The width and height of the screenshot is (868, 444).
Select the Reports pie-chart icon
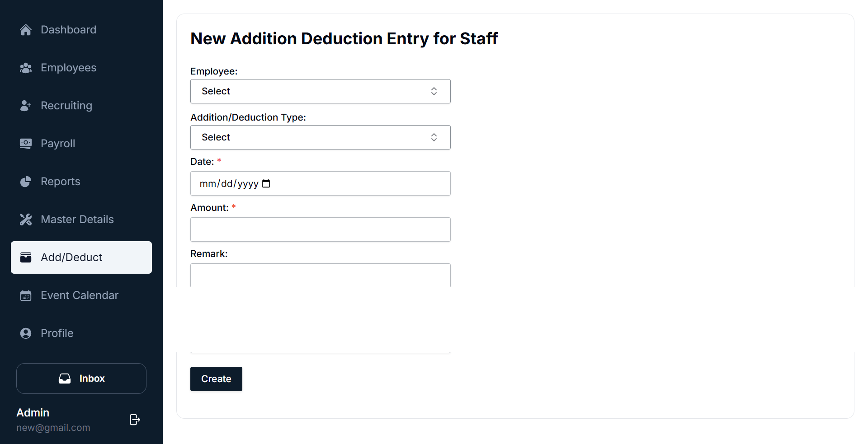[x=26, y=181]
